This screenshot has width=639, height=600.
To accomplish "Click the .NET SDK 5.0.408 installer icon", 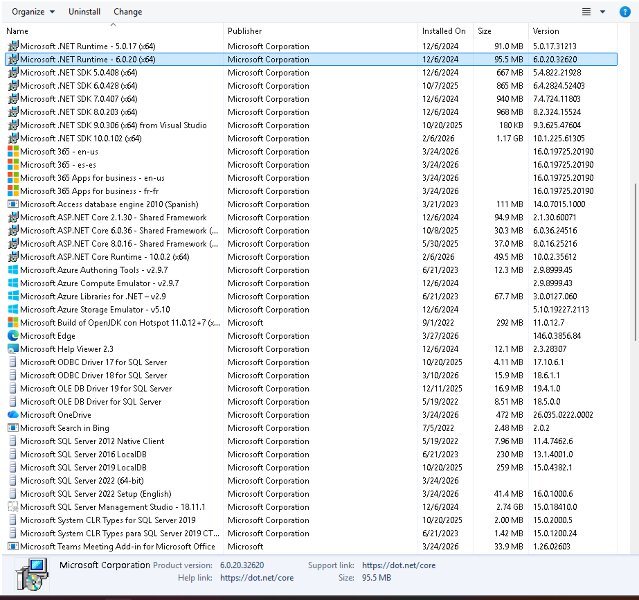I will click(x=13, y=73).
